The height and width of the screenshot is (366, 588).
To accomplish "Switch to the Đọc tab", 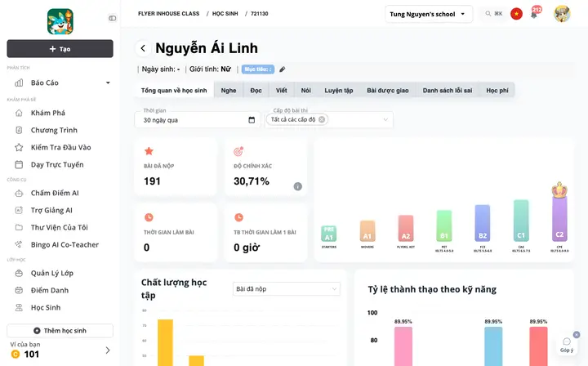I will pos(256,91).
